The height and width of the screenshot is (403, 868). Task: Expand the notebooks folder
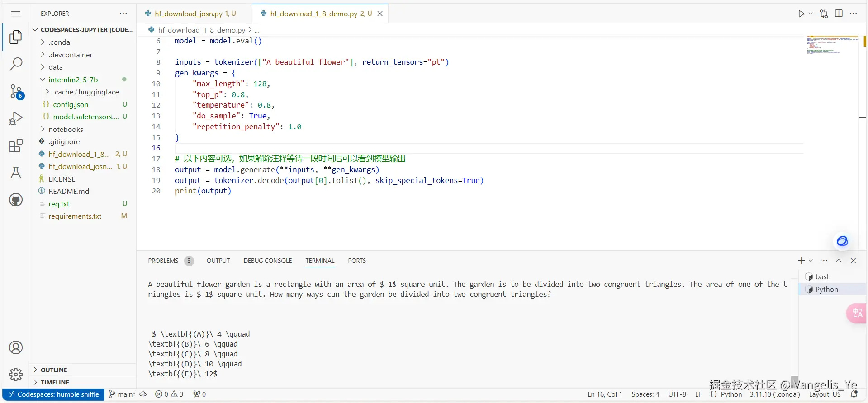pyautogui.click(x=83, y=129)
